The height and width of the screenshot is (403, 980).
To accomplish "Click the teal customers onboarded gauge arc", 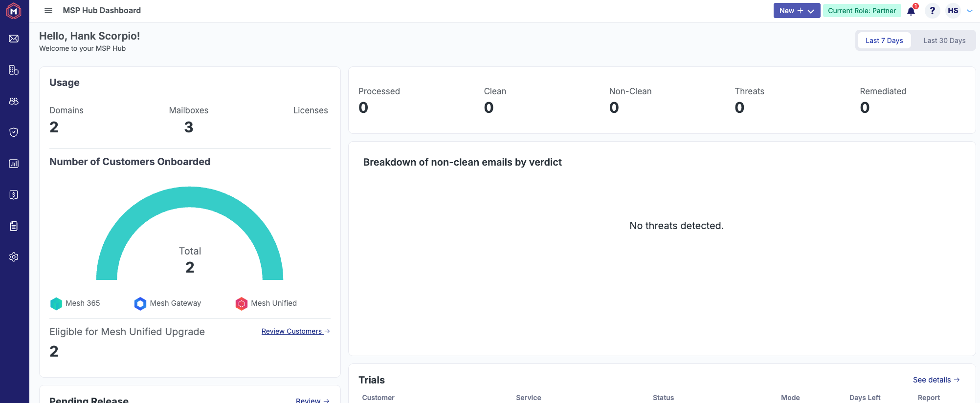I will 190,197.
